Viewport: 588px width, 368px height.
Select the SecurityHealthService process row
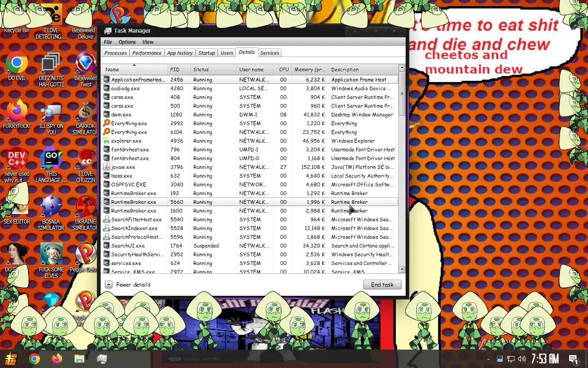click(x=249, y=254)
